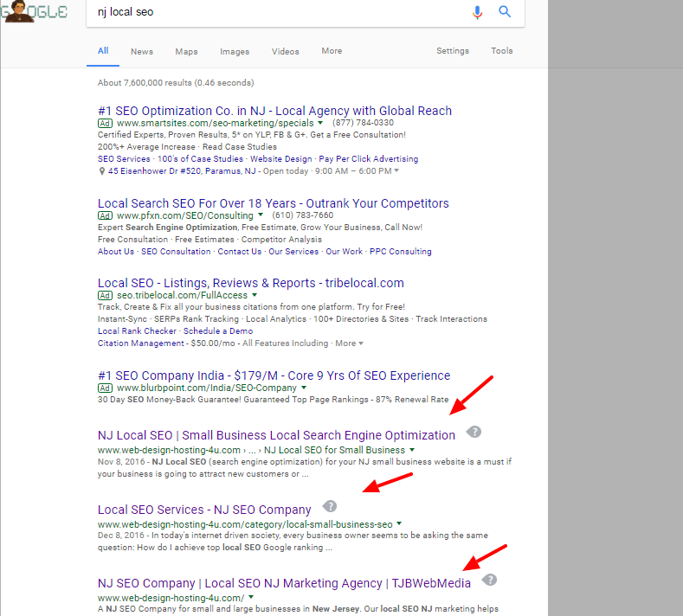Click the www.blurbpoint.com/India/SEO-Company URL
683x616 pixels.
tap(207, 388)
